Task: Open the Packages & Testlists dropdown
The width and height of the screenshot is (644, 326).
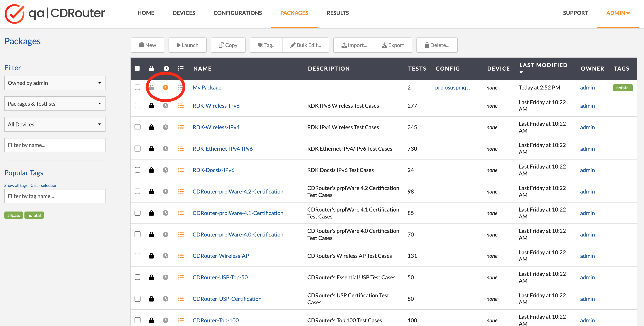Action: pos(55,104)
